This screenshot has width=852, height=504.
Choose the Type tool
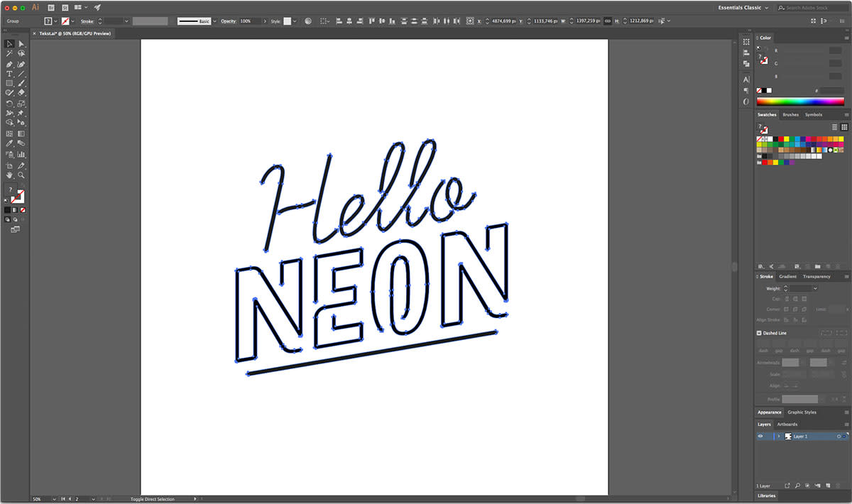tap(9, 74)
